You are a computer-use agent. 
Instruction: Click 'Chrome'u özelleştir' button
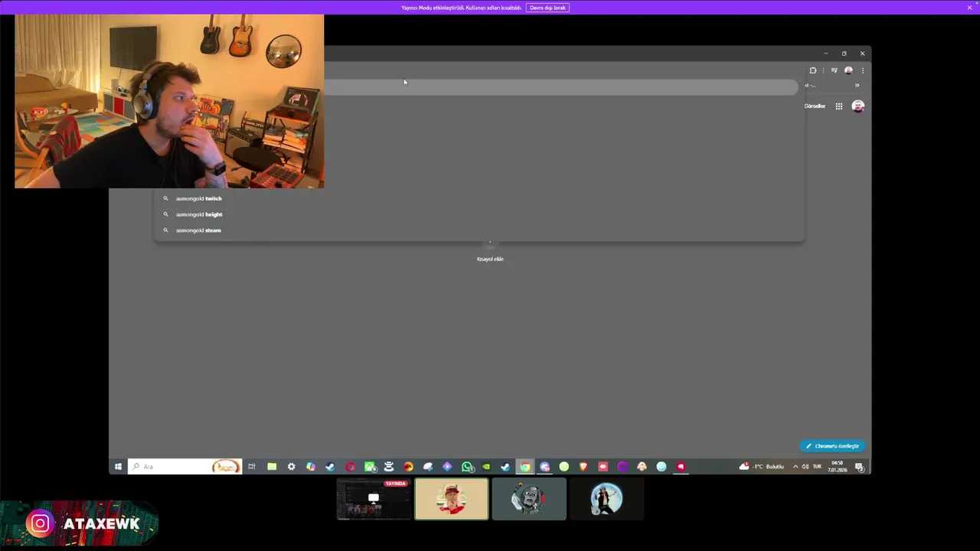click(x=833, y=446)
